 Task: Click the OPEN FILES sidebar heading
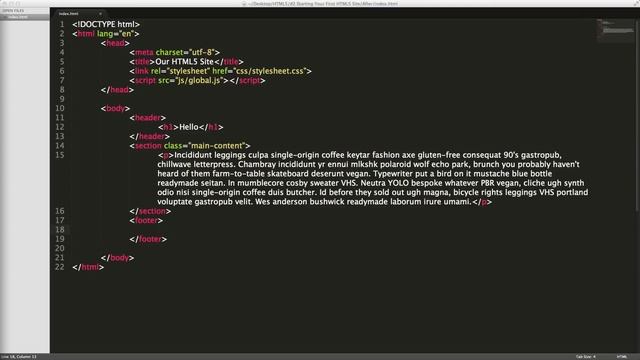click(13, 11)
